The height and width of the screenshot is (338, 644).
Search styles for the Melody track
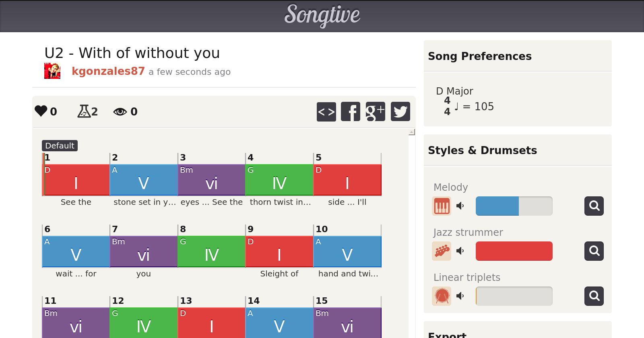point(594,206)
